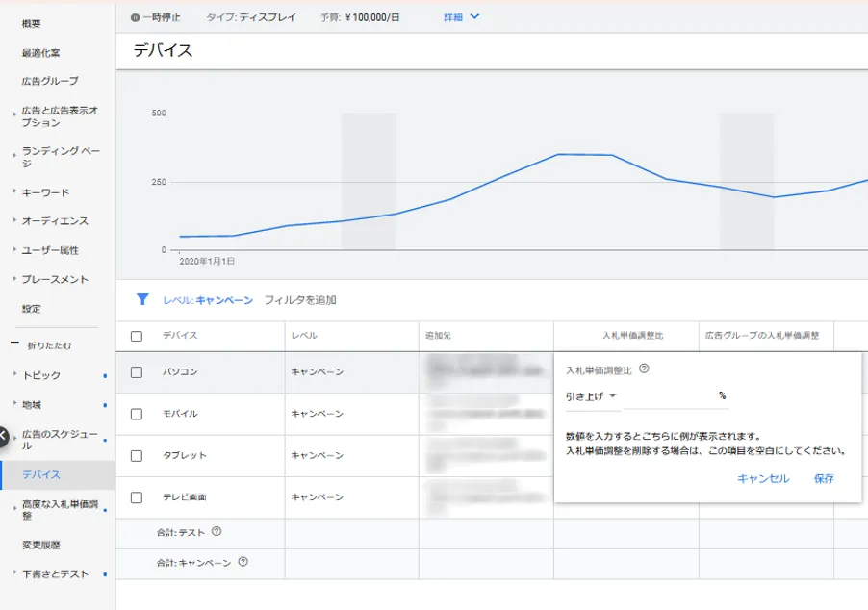This screenshot has width=868, height=610.
Task: Check the パソコン row checkbox
Action: 137,372
